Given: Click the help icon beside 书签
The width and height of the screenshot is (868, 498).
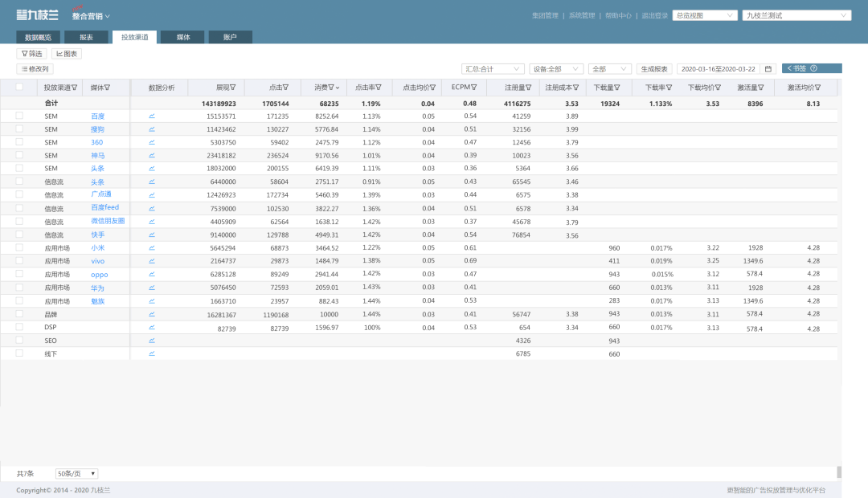Looking at the screenshot, I should pyautogui.click(x=813, y=68).
